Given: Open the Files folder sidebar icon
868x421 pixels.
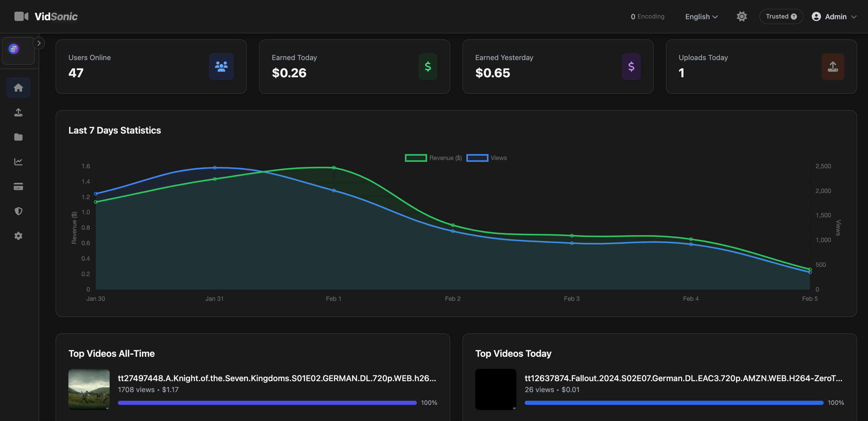Looking at the screenshot, I should pos(18,137).
